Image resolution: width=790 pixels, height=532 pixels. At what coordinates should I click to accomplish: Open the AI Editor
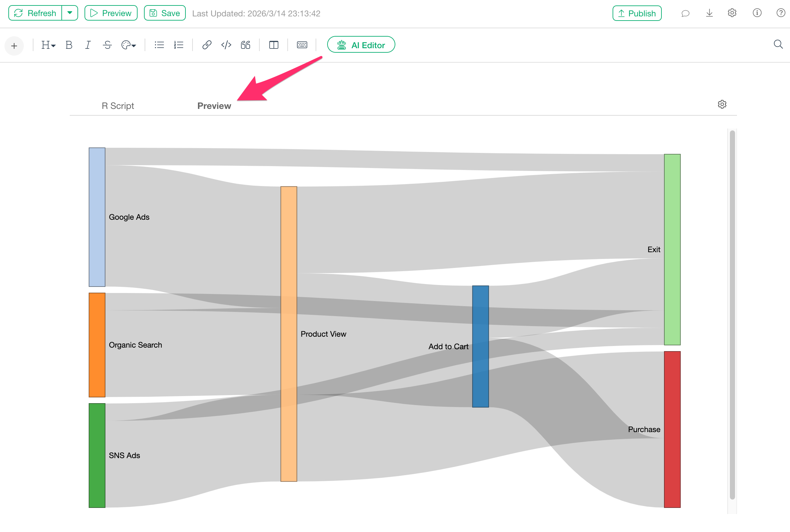pos(361,45)
